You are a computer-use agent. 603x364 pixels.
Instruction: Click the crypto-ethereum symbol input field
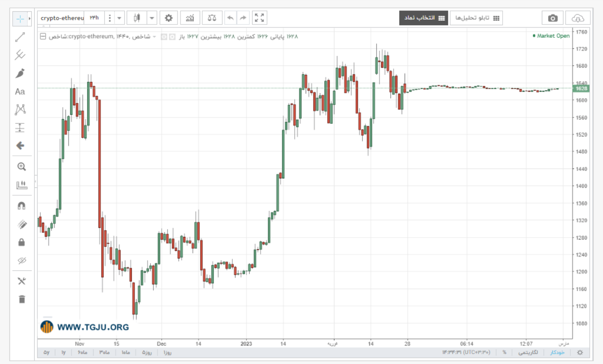(x=61, y=18)
